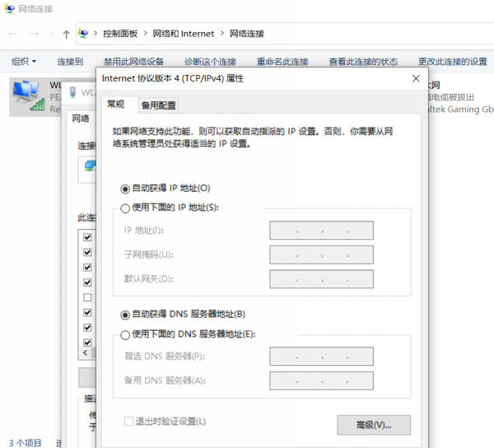Select 使用下面的 DNS 服务器地址 radio button
The height and width of the screenshot is (448, 494).
point(125,335)
